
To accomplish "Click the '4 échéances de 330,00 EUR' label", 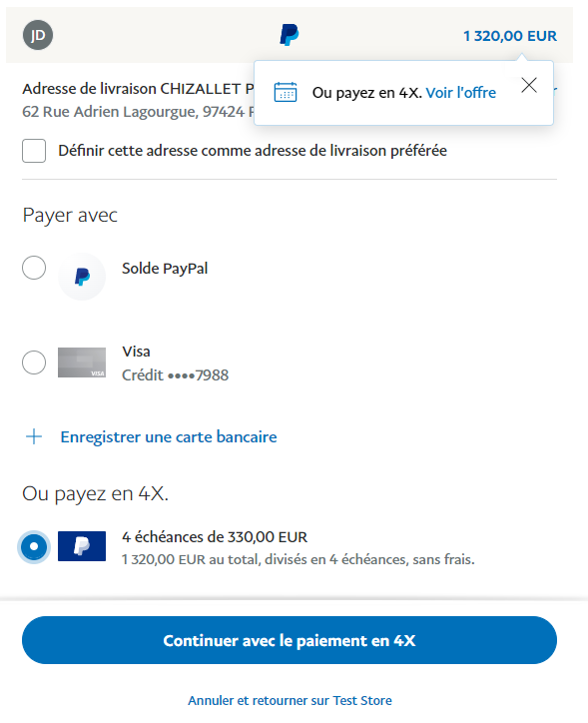I will 215,537.
